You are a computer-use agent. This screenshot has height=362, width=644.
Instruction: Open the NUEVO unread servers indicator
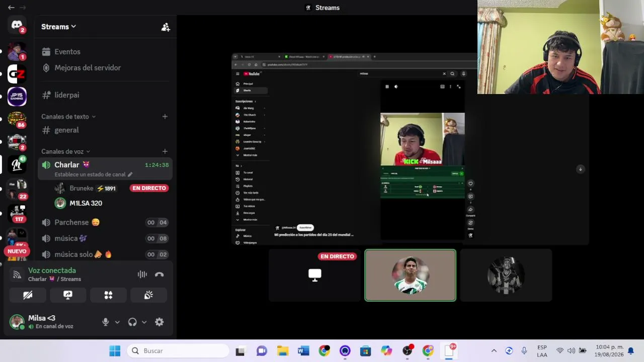tap(17, 251)
